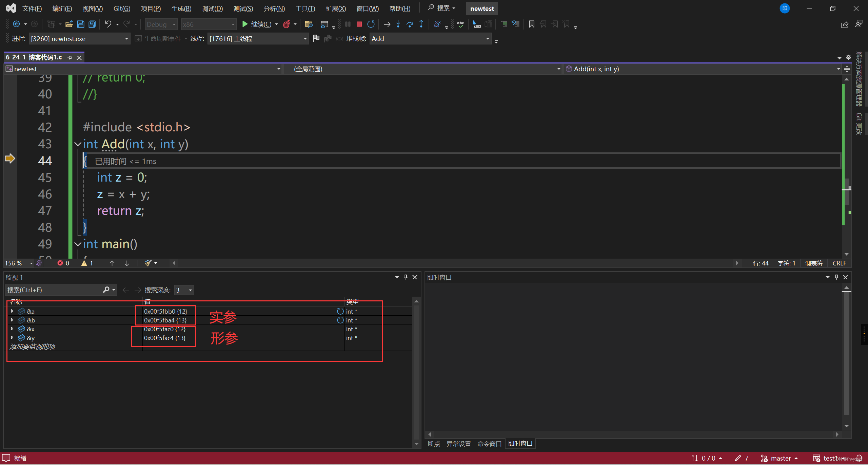This screenshot has width=868, height=465.
Task: Collapse the Add function code block
Action: (x=78, y=144)
